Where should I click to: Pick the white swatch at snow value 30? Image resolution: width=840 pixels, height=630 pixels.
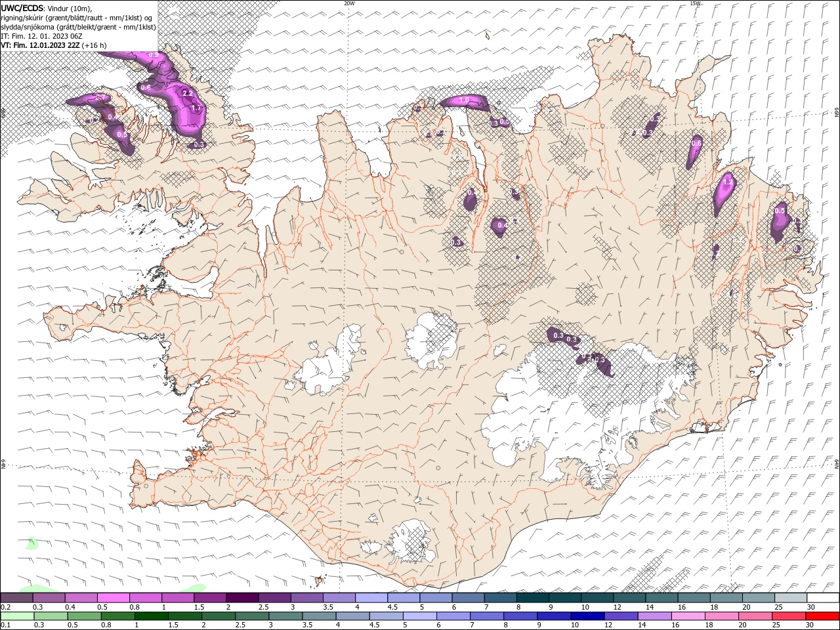click(x=823, y=597)
